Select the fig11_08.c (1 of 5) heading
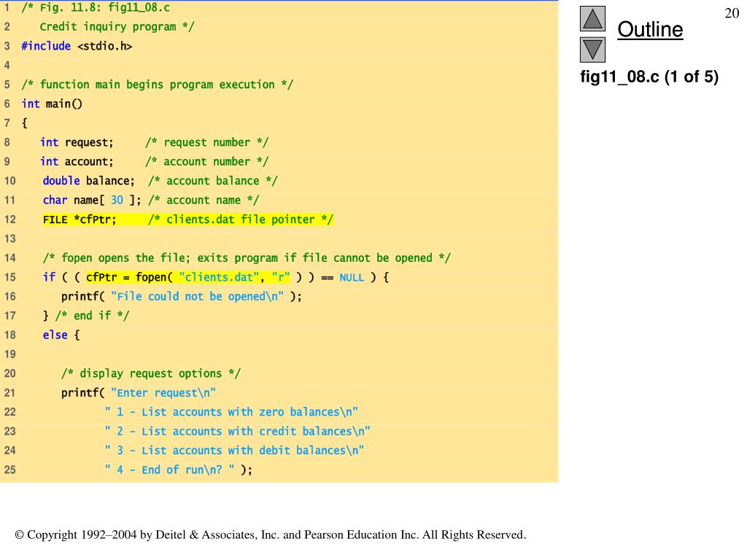This screenshot has width=747, height=560. (649, 77)
